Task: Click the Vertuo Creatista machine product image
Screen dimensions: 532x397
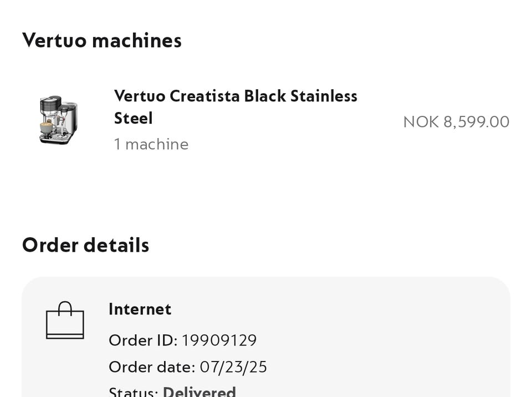Action: pos(58,120)
